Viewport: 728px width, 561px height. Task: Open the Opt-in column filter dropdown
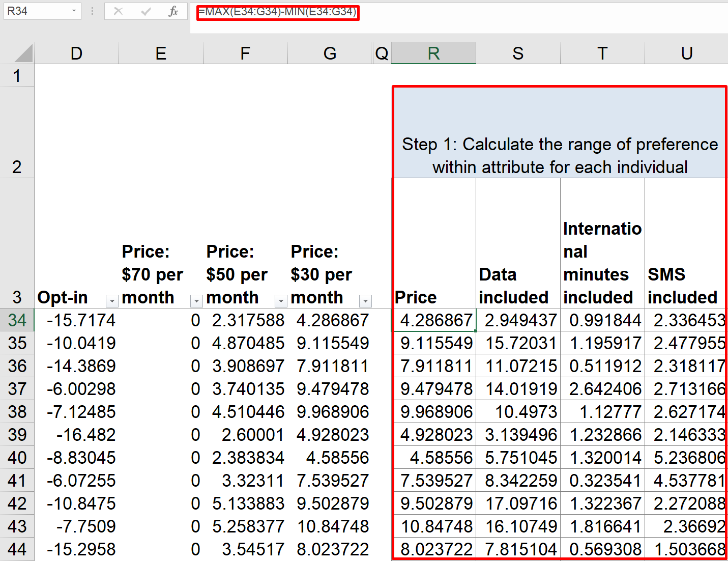pos(111,301)
